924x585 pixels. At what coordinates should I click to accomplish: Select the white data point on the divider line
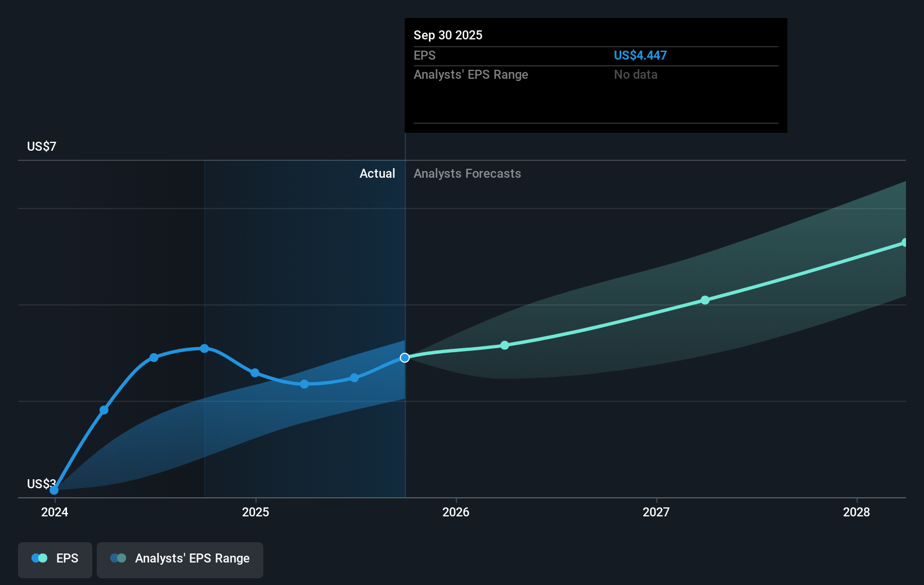coord(404,358)
